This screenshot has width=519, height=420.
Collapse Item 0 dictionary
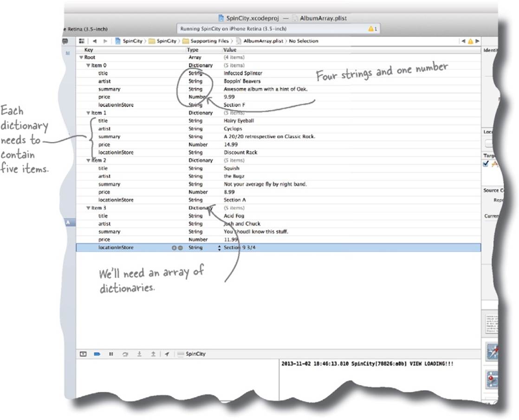(88, 65)
